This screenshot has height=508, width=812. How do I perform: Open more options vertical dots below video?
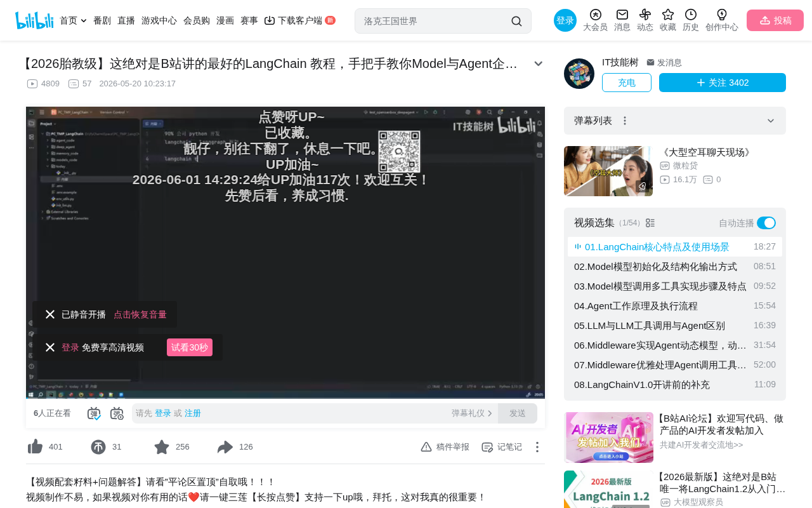[537, 447]
